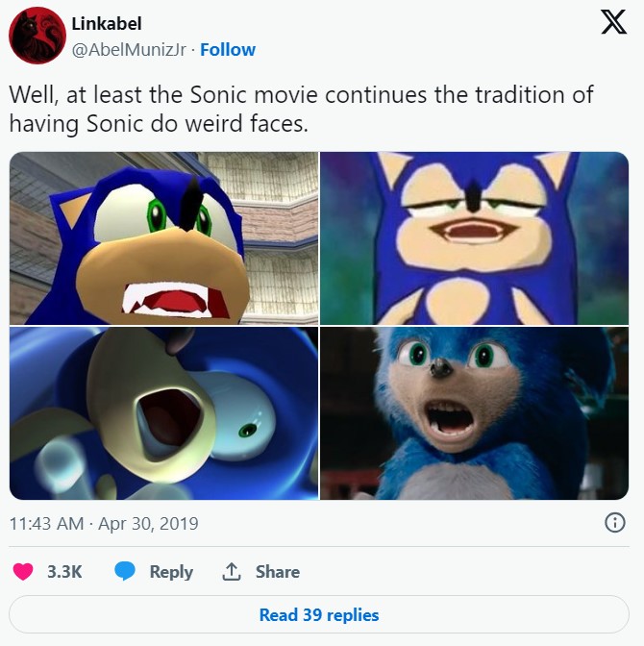This screenshot has height=646, width=644.
Task: Click the reply speech bubble icon
Action: click(125, 571)
